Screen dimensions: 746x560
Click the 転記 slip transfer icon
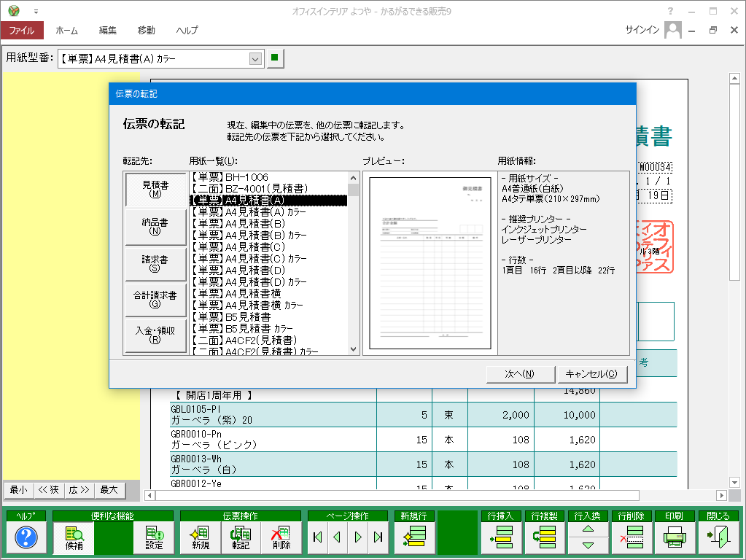coord(240,537)
